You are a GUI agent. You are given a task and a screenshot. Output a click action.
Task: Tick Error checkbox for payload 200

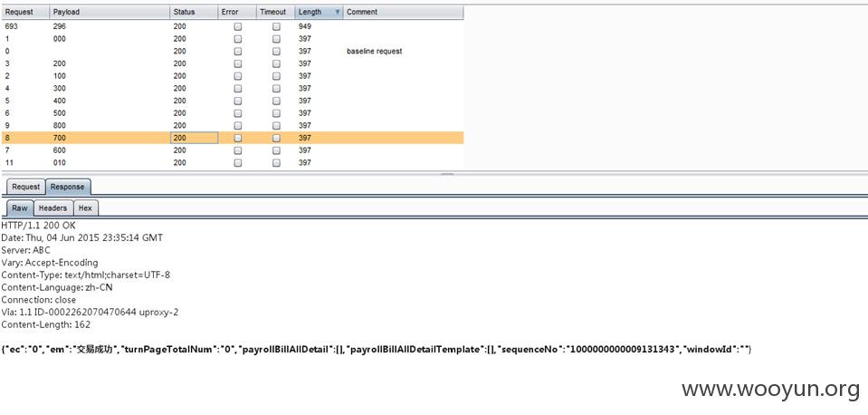pos(237,63)
